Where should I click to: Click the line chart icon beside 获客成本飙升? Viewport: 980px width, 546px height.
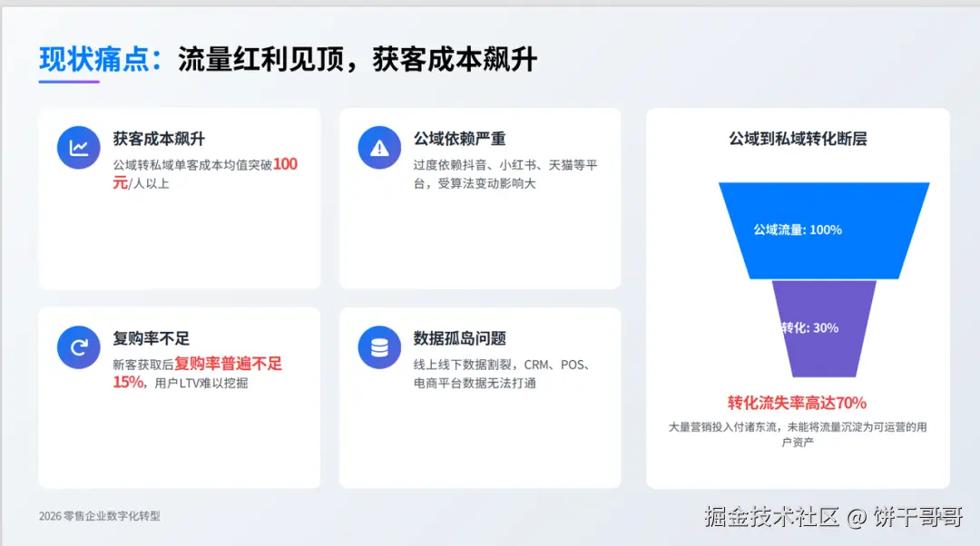(x=79, y=148)
